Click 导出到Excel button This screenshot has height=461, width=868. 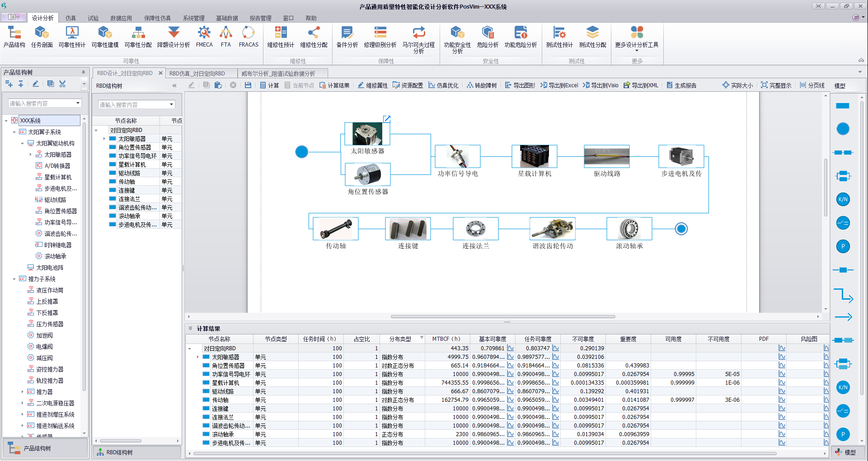click(x=559, y=85)
